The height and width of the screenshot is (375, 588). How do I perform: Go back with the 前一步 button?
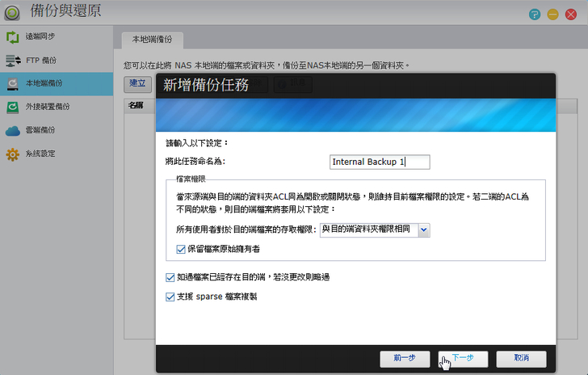click(405, 358)
